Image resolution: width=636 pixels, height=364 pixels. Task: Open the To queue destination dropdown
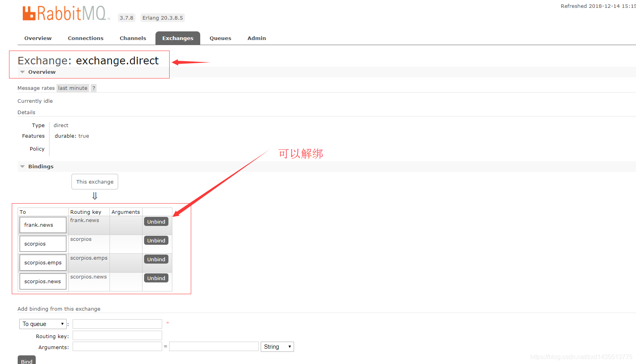click(43, 324)
